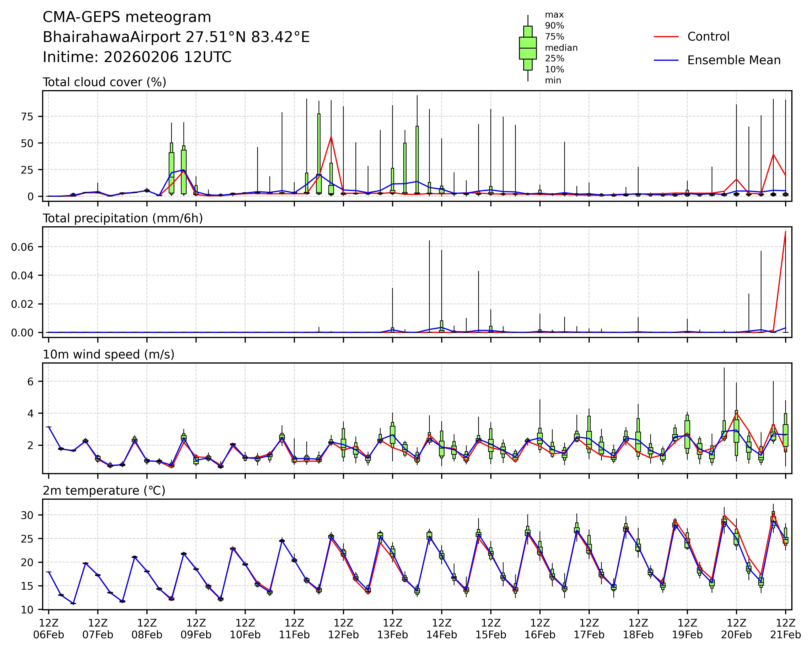Click the green box-whisker legend icon
Screen dimensions: 812x651
point(528,48)
